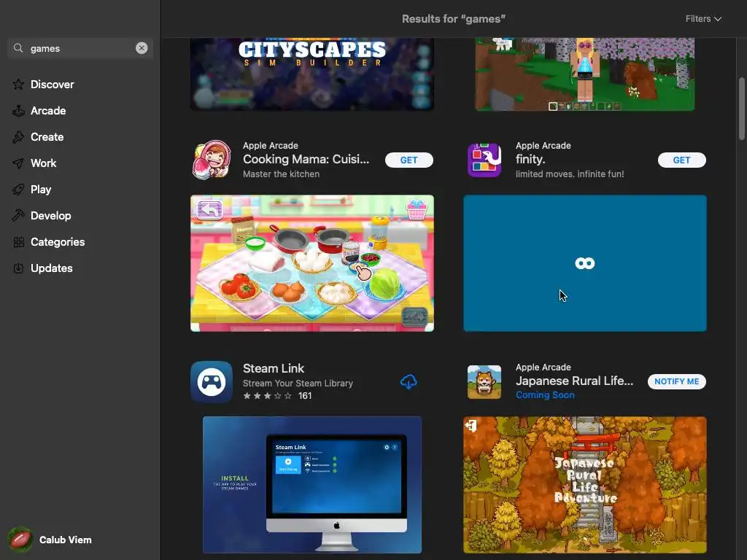
Task: Select the Updates sidebar label
Action: coord(52,268)
